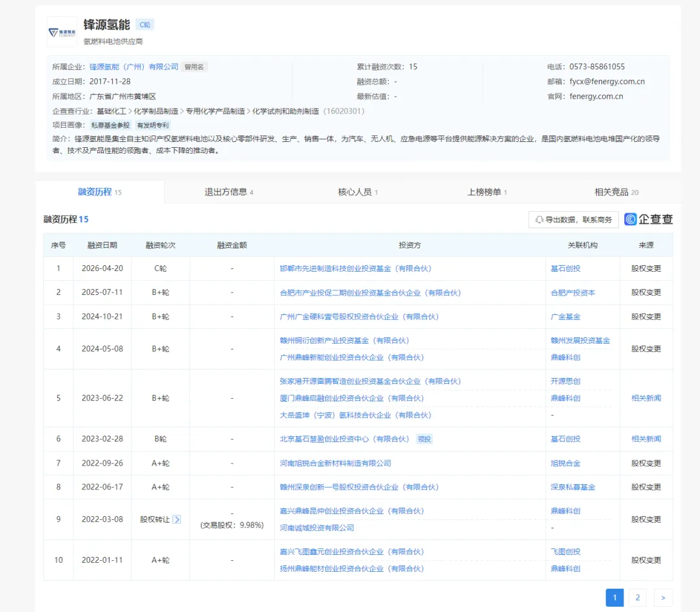Screen dimensions: 700x612
Task: Open the 锋源氢能（广州）有限公司 company link
Action: coord(134,67)
